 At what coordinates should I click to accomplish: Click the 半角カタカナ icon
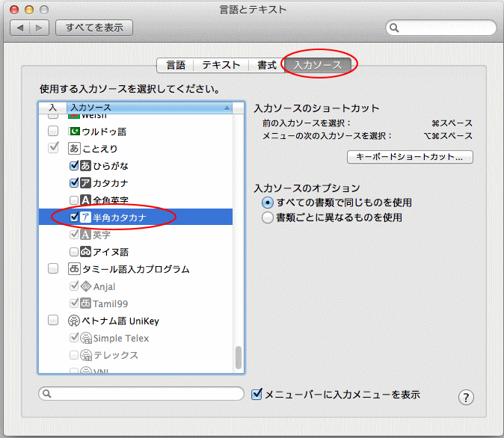pos(85,218)
